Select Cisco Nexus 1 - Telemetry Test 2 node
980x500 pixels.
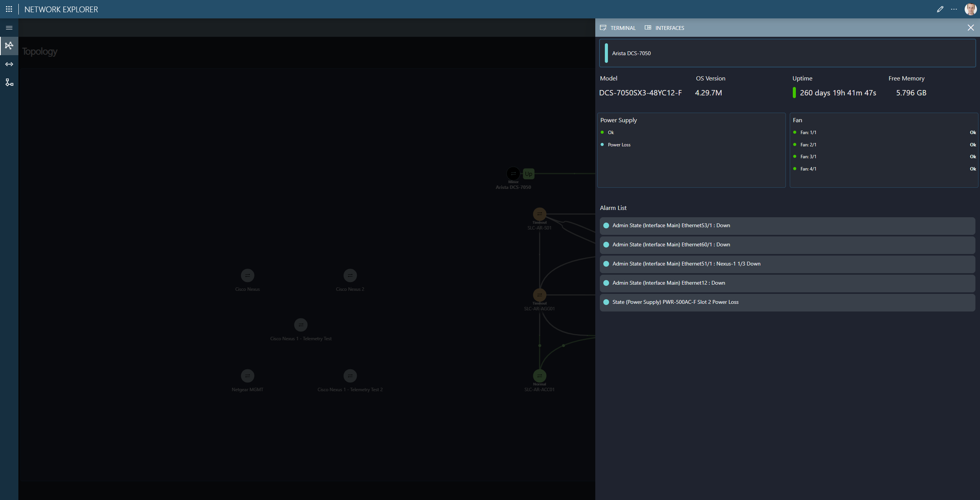click(x=350, y=376)
